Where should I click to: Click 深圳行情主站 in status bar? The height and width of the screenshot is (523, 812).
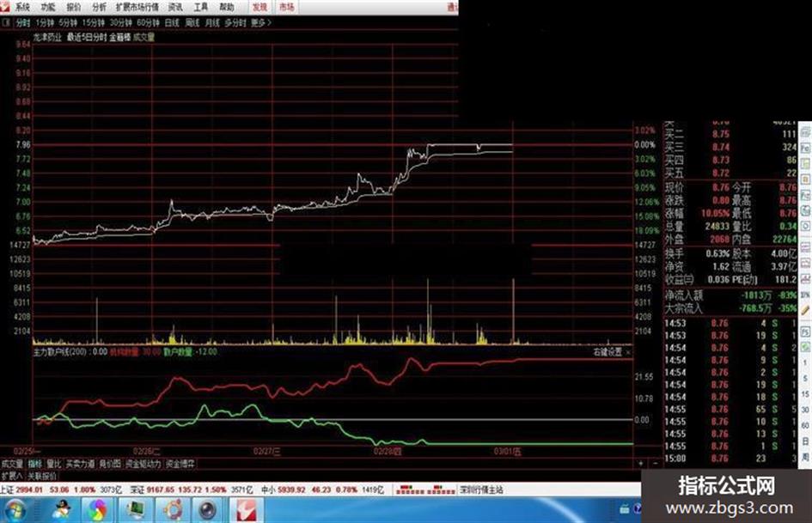481,490
